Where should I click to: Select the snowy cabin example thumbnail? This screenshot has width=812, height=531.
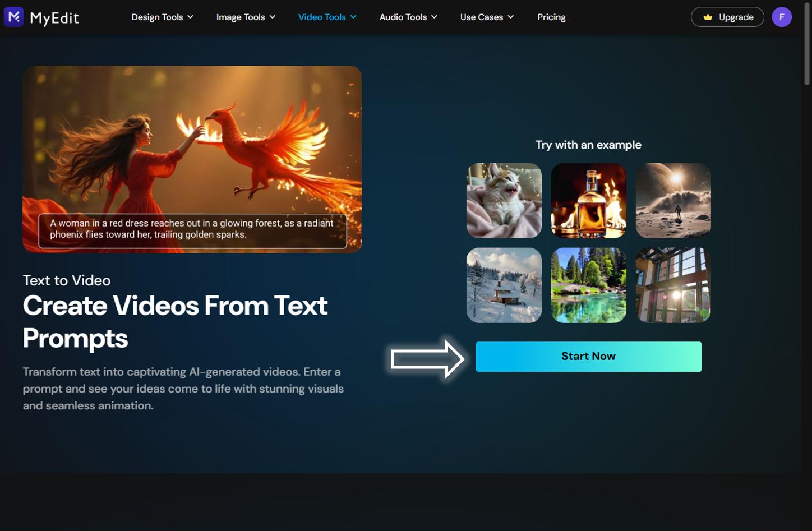(x=504, y=285)
